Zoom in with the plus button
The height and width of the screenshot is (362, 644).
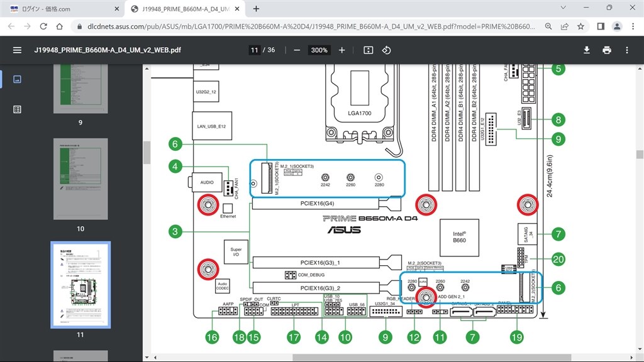tap(341, 50)
